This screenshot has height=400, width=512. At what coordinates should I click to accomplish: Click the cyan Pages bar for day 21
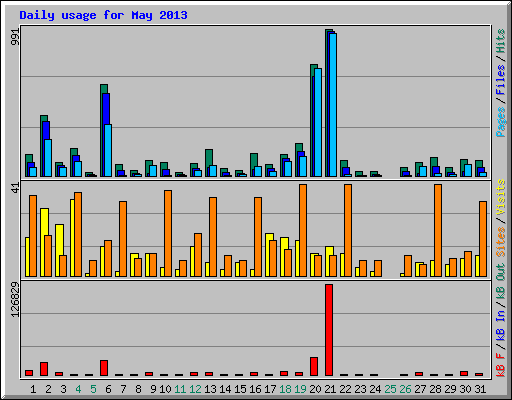click(x=333, y=105)
